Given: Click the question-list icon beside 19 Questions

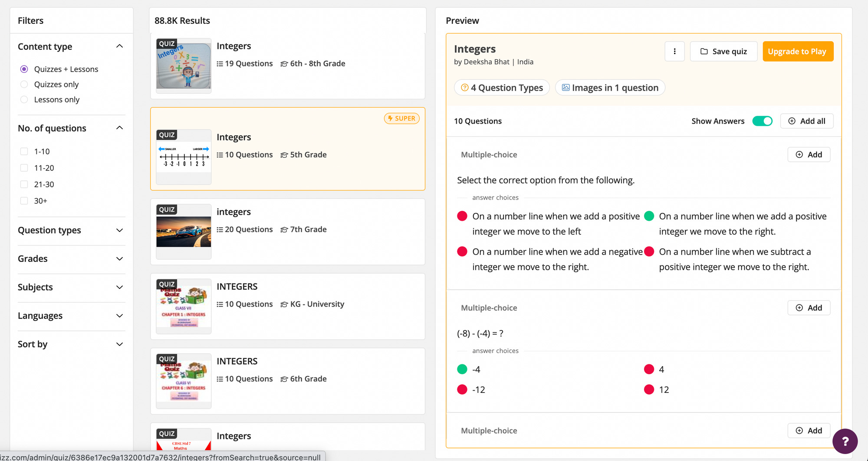Looking at the screenshot, I should click(220, 64).
